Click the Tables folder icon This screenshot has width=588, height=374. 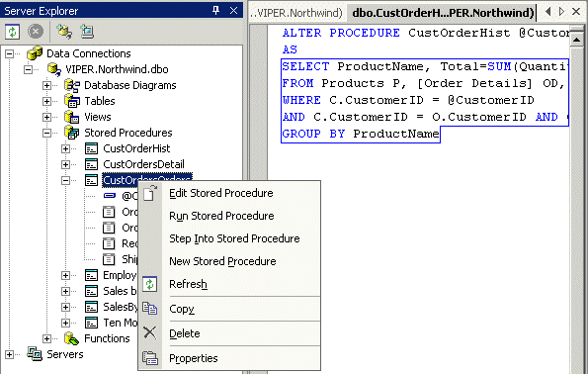(72, 101)
